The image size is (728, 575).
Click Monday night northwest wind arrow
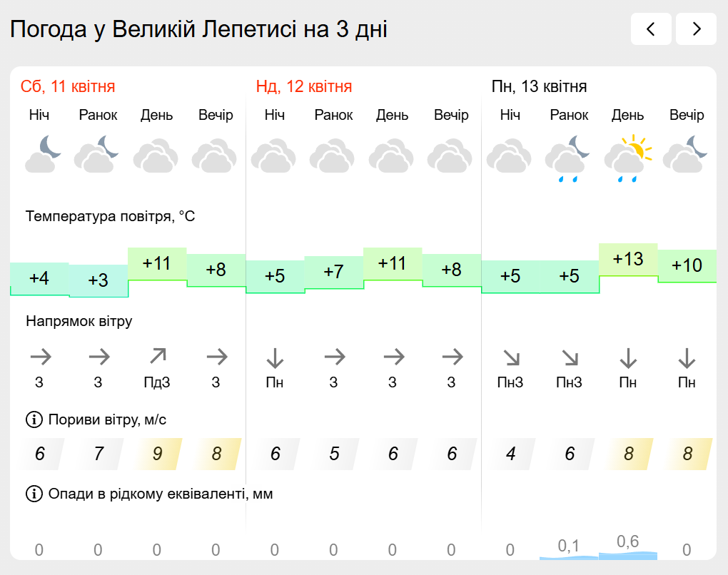510,356
